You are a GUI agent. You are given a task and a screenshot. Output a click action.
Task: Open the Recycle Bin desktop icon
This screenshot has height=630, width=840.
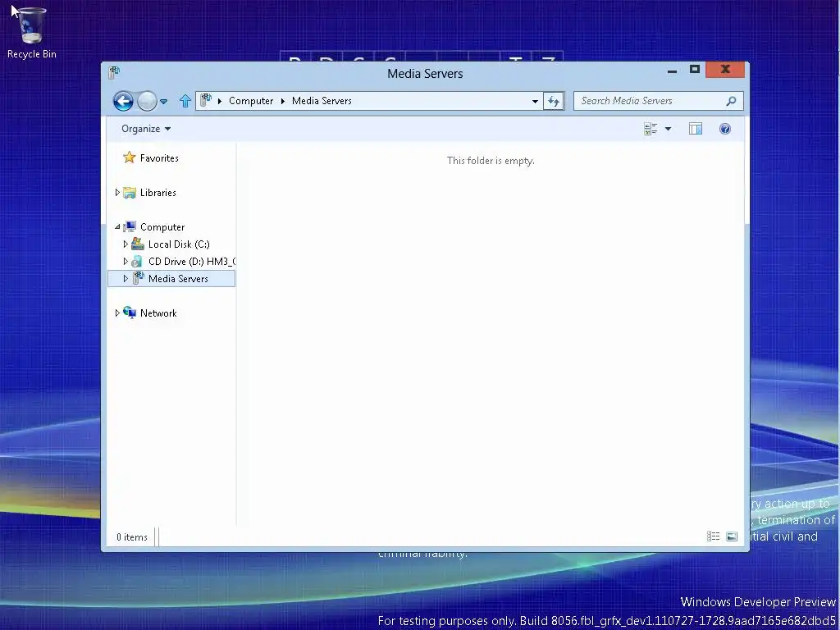click(x=32, y=32)
